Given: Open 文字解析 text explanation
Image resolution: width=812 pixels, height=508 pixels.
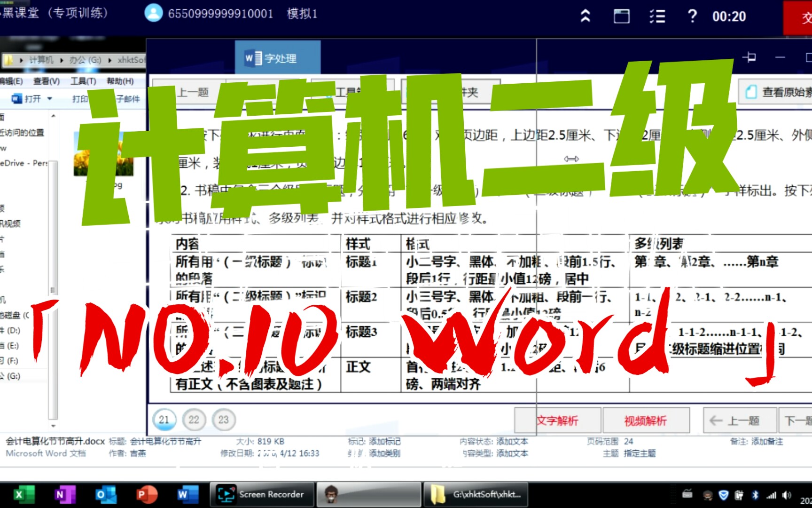Looking at the screenshot, I should (x=558, y=420).
